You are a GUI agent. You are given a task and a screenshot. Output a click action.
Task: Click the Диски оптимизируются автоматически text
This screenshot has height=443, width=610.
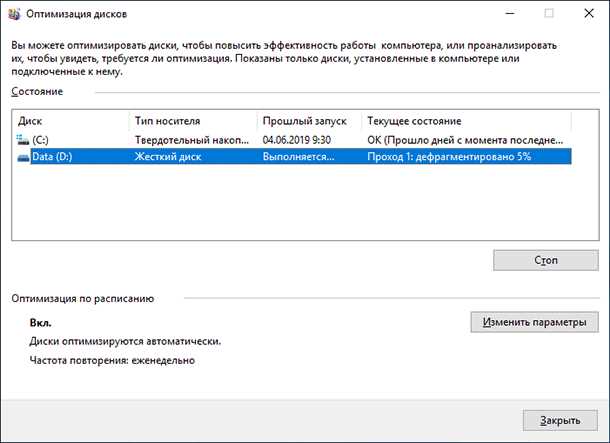125,341
